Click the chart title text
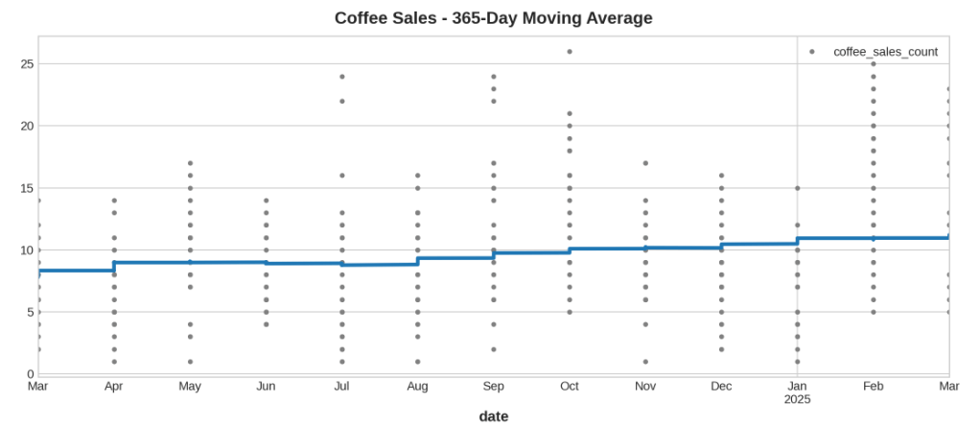This screenshot has width=980, height=427. coord(493,18)
